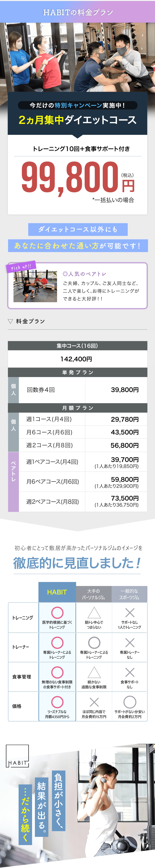This screenshot has width=155, height=868.
Task: Click gray circle above サポートがない分安い
Action: point(130,702)
